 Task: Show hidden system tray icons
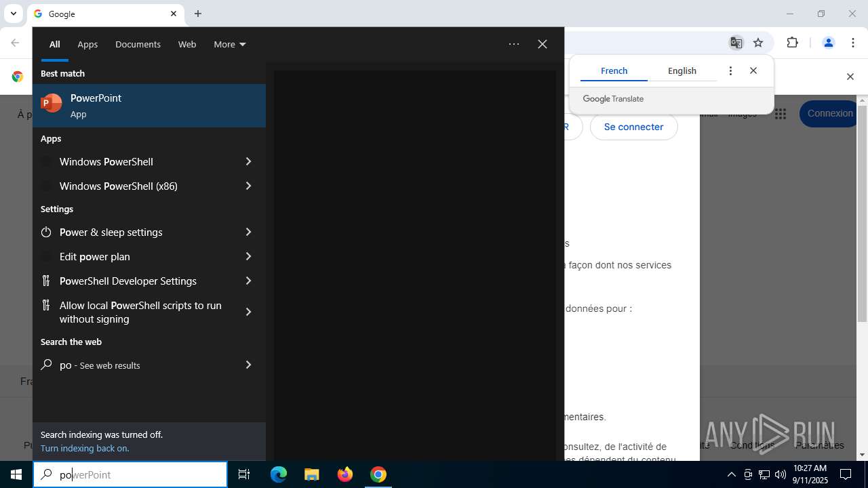(x=732, y=474)
